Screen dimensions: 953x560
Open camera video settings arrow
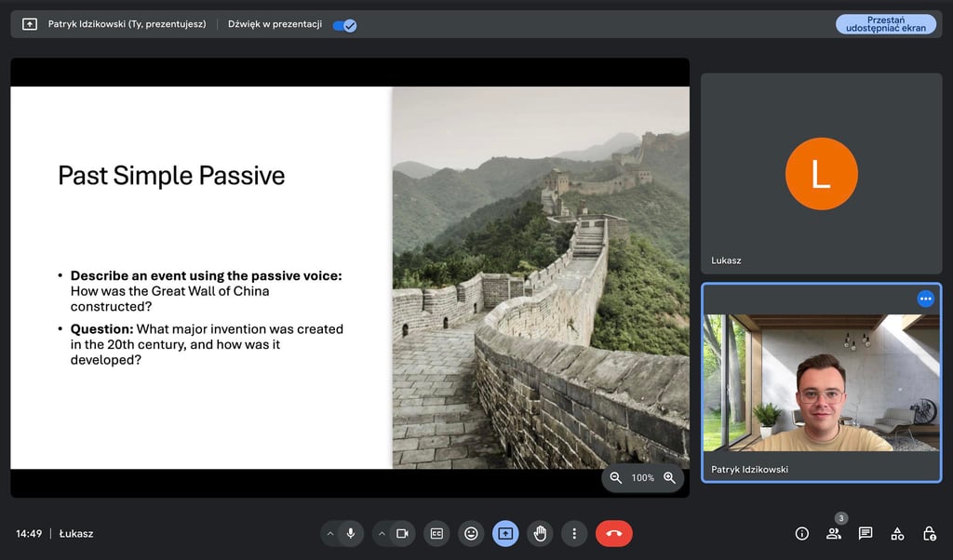382,533
